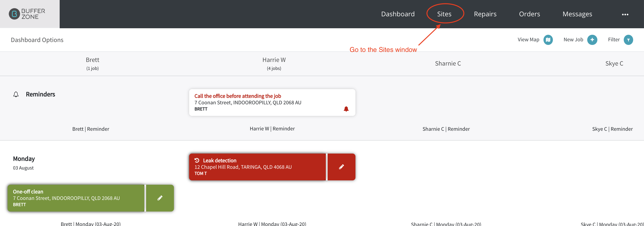Click the New Job plus icon
Viewport: 644px width, 226px height.
tap(592, 39)
